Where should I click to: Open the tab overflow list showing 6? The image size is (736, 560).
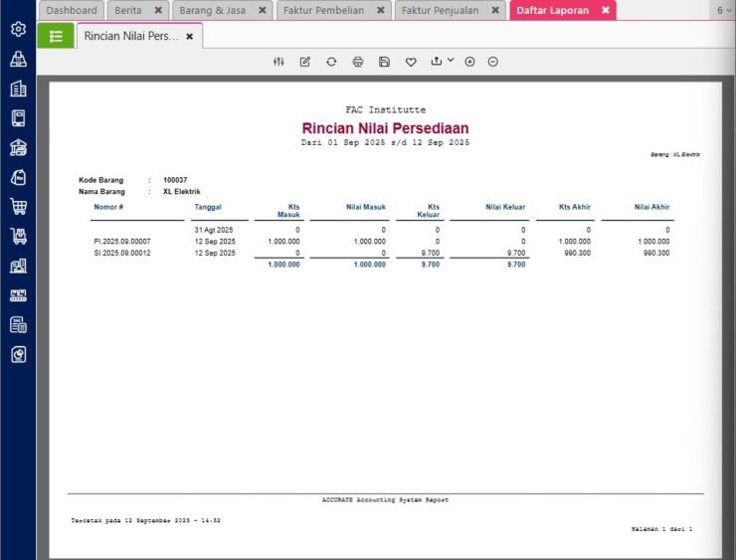point(723,10)
